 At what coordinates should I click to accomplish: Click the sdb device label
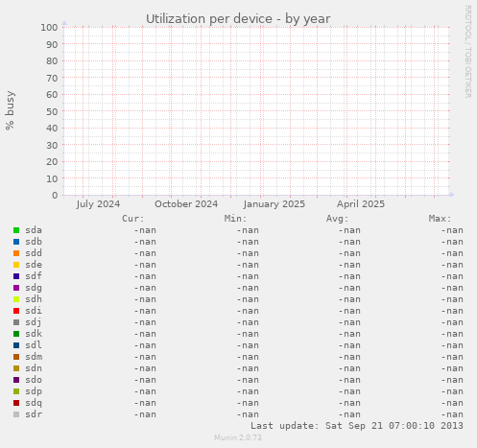34,242
